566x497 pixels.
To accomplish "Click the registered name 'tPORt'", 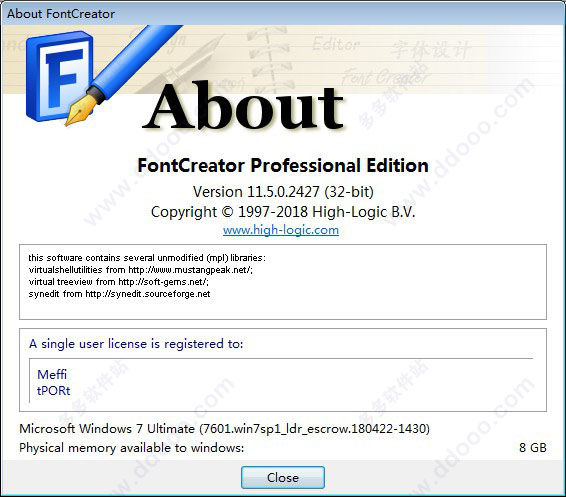I will (53, 391).
